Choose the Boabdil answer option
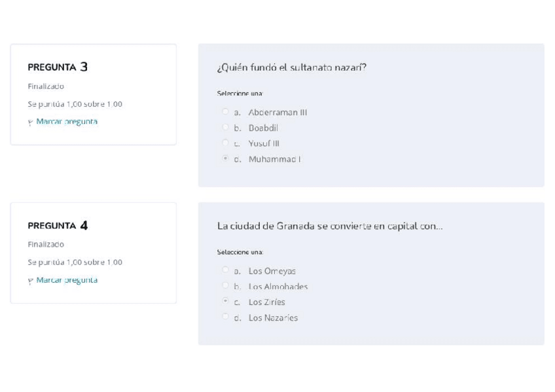This screenshot has height=392, width=555. tap(226, 128)
